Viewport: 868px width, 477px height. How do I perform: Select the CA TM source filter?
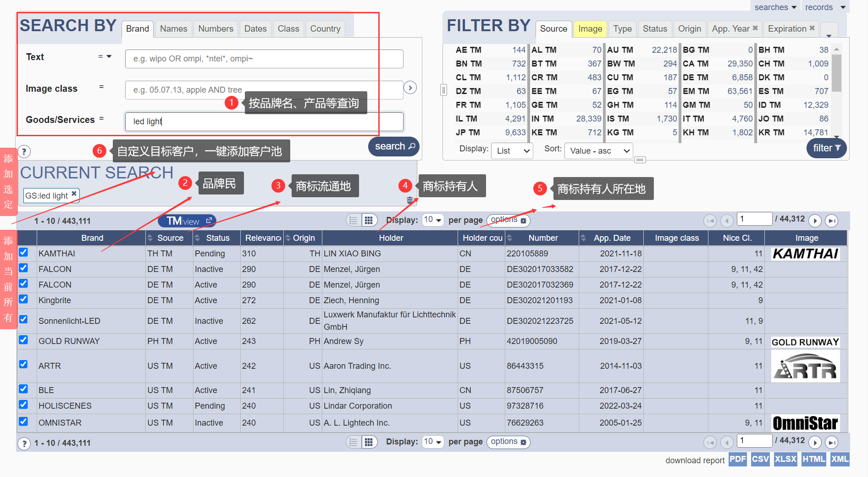click(x=717, y=64)
